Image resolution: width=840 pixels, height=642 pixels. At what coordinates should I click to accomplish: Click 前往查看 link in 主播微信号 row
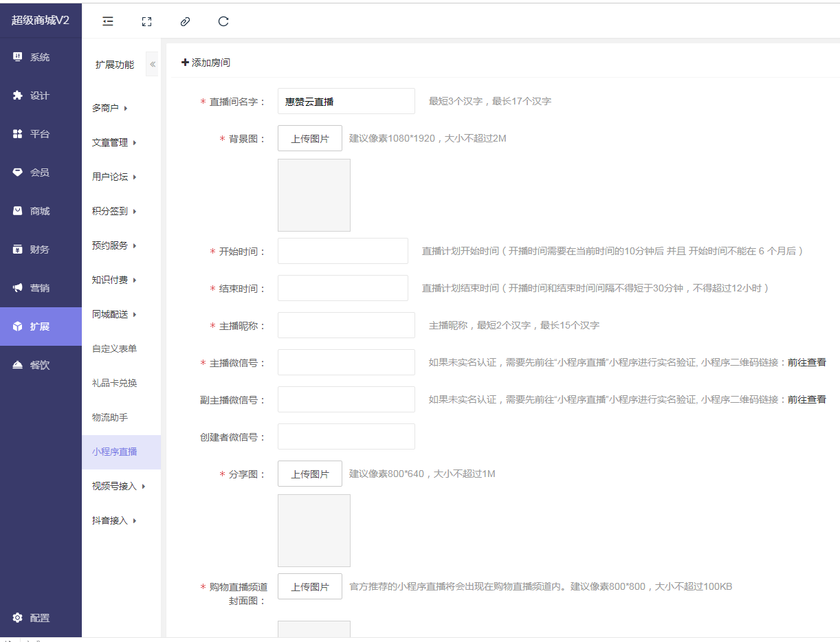807,362
